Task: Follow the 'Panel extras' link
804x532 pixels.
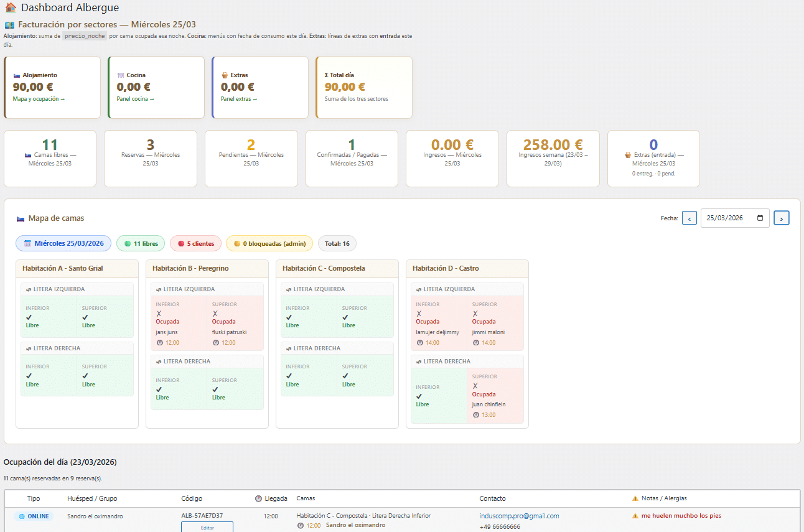Action: coord(238,99)
